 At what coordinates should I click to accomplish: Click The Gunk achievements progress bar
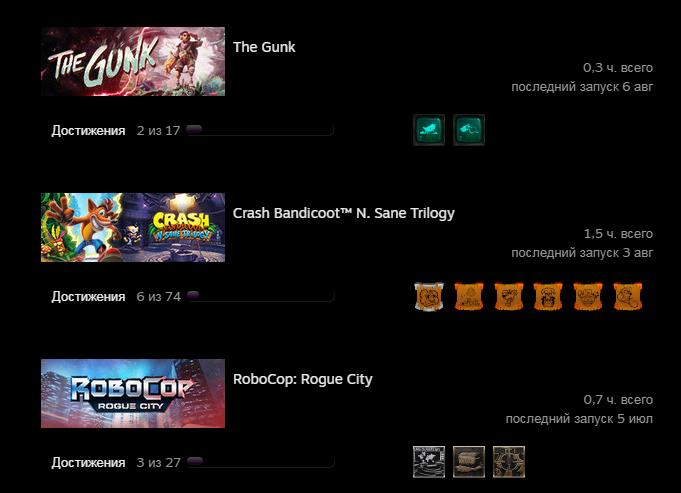(x=260, y=130)
